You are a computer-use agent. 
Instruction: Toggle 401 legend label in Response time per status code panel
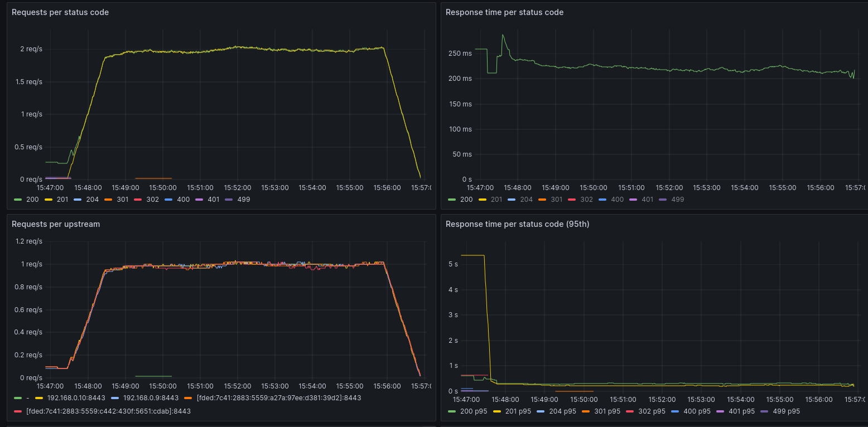647,200
